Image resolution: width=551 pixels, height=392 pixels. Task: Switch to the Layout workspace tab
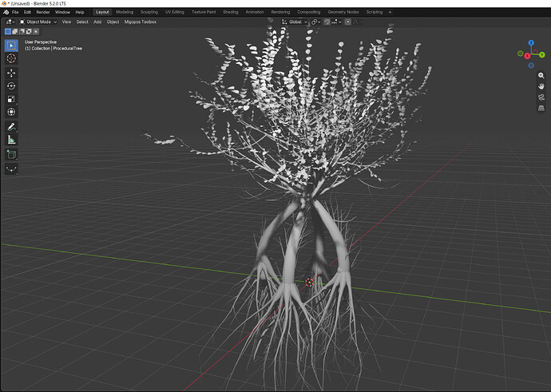click(102, 12)
